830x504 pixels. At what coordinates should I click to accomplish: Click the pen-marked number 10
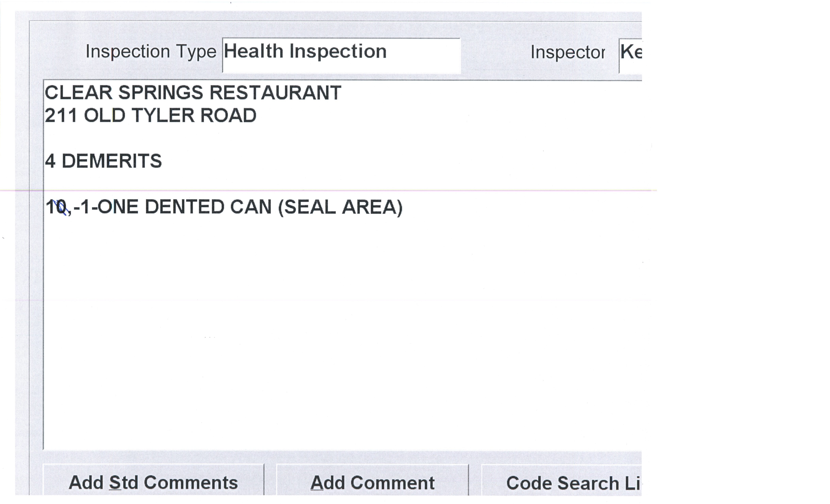(x=56, y=207)
